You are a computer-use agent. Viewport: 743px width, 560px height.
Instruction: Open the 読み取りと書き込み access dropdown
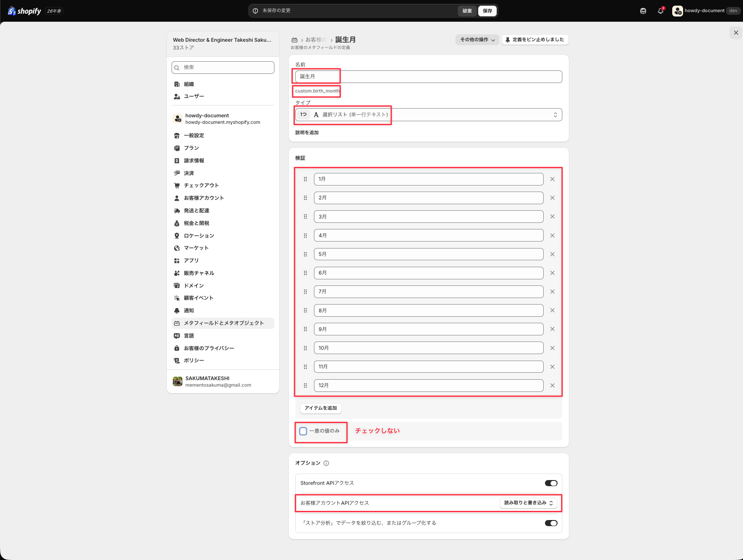pyautogui.click(x=528, y=503)
